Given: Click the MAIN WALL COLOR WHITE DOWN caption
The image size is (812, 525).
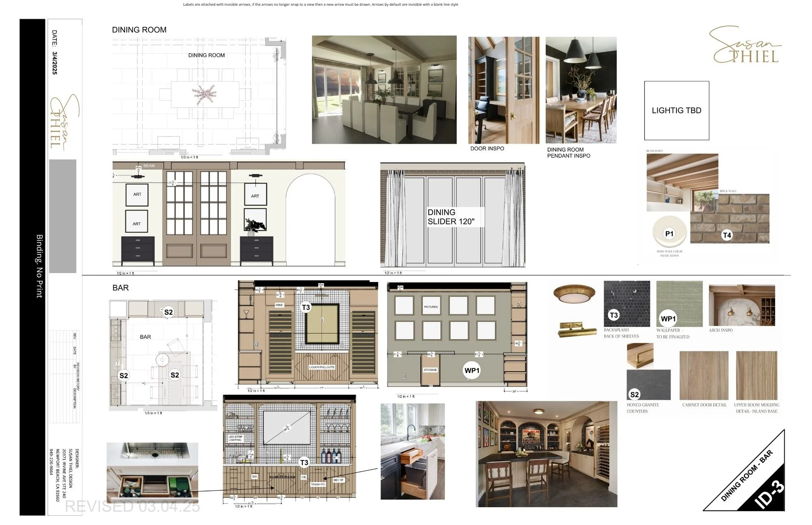Looking at the screenshot, I should point(669,254).
